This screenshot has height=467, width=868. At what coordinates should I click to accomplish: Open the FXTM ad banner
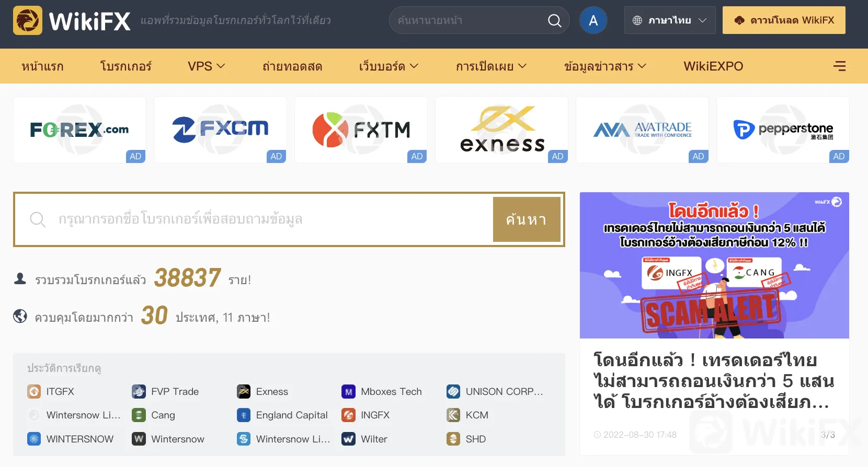click(361, 130)
